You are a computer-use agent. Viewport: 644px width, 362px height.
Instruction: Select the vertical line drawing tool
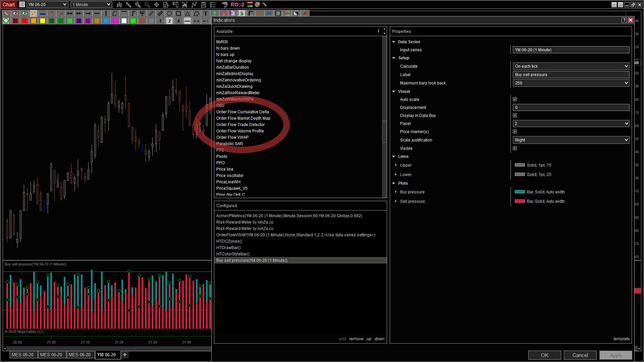(x=106, y=13)
